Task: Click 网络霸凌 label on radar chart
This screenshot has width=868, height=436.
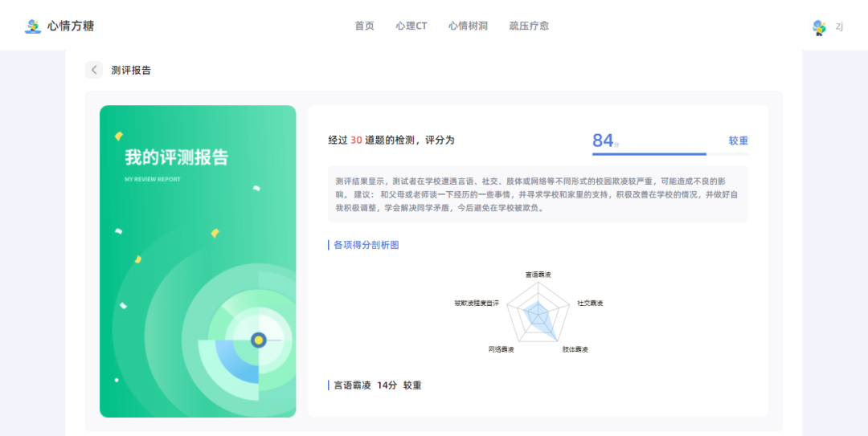Action: click(501, 350)
